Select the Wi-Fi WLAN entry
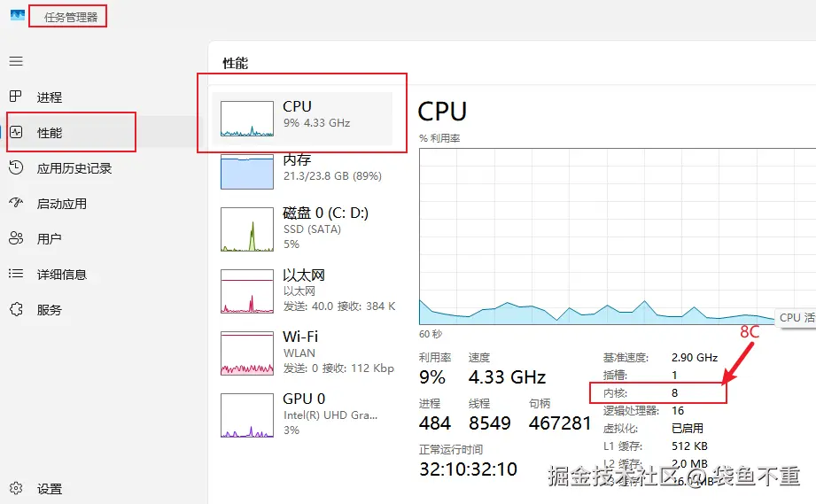The image size is (816, 504). pos(302,353)
